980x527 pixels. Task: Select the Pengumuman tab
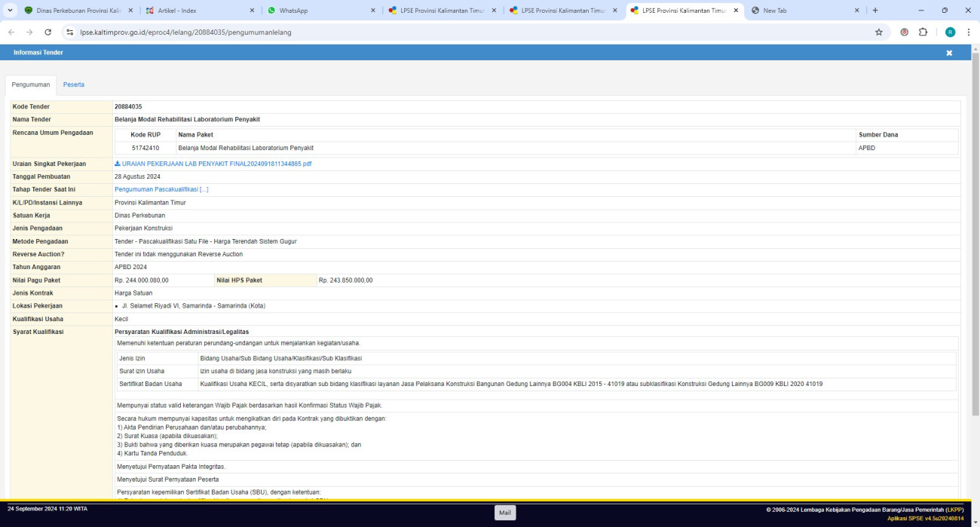click(31, 84)
